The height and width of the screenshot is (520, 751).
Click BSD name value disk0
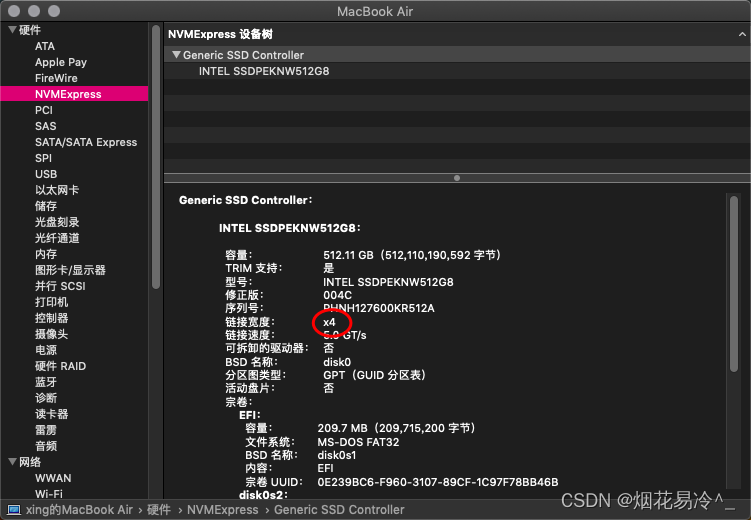point(337,362)
